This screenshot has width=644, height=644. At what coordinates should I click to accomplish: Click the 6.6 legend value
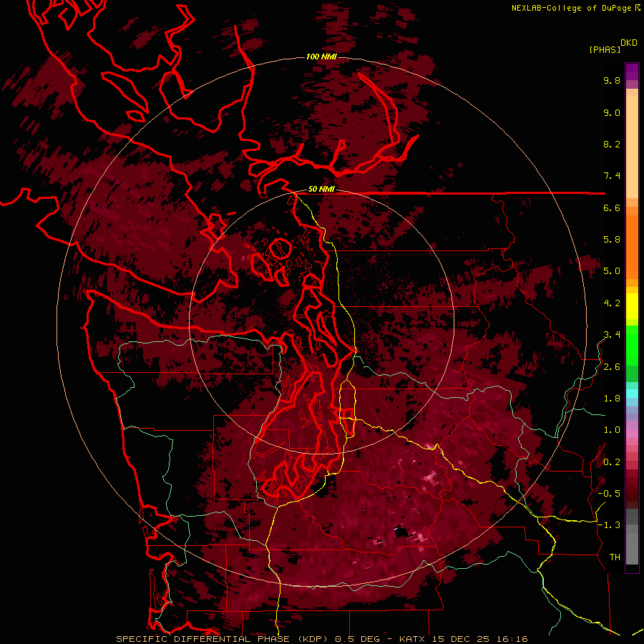point(612,208)
